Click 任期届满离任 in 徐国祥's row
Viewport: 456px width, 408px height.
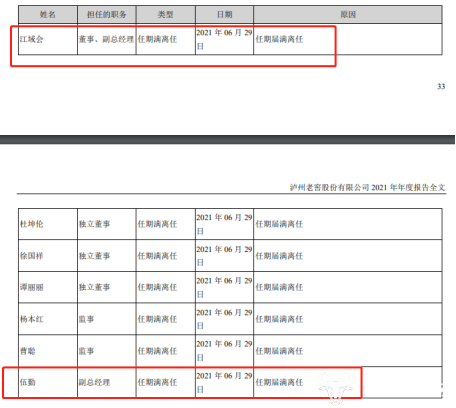click(x=279, y=256)
